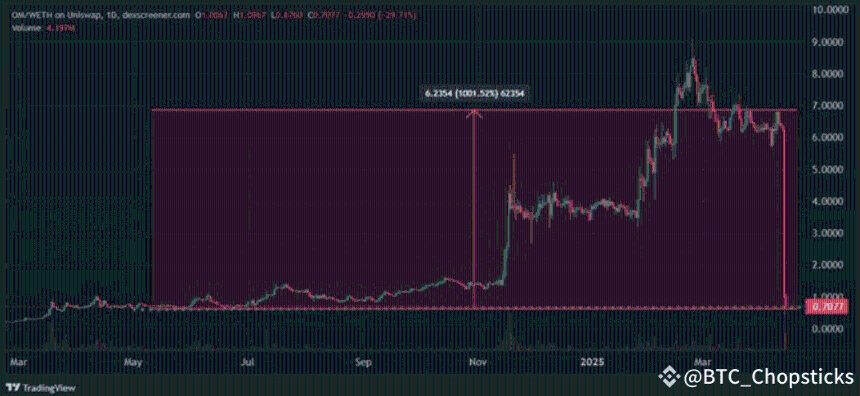Click the Nov date axis label
This screenshot has height=396, width=860.
click(x=479, y=363)
